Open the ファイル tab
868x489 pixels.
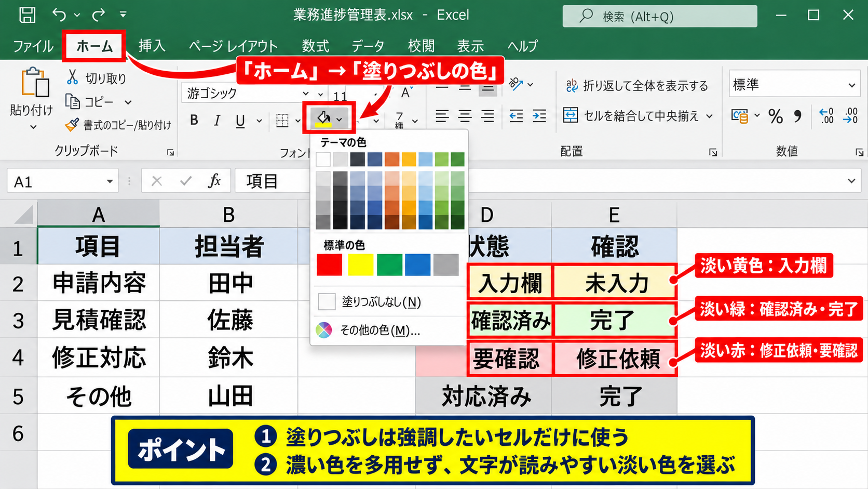pos(33,46)
